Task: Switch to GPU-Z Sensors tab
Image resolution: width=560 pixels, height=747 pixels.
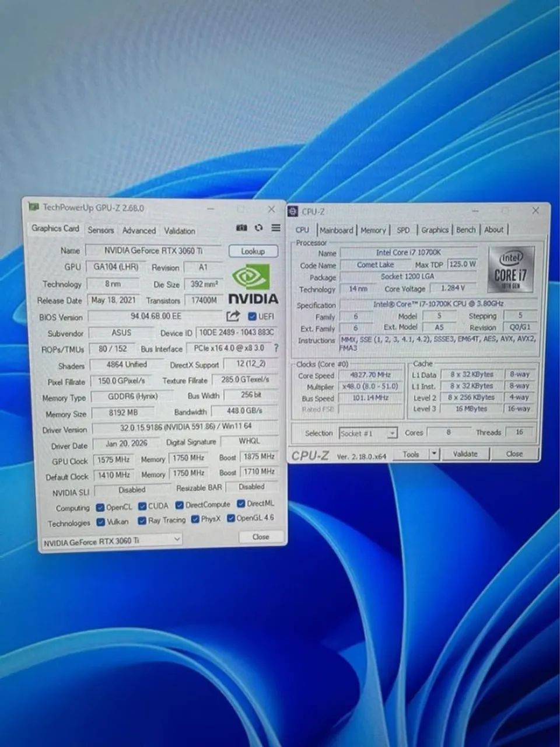Action: (x=101, y=230)
